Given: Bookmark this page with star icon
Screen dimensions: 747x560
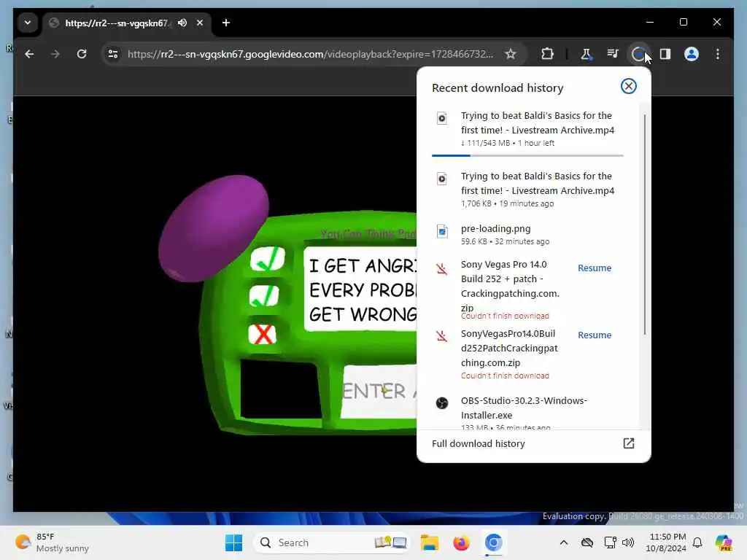Looking at the screenshot, I should pos(511,54).
